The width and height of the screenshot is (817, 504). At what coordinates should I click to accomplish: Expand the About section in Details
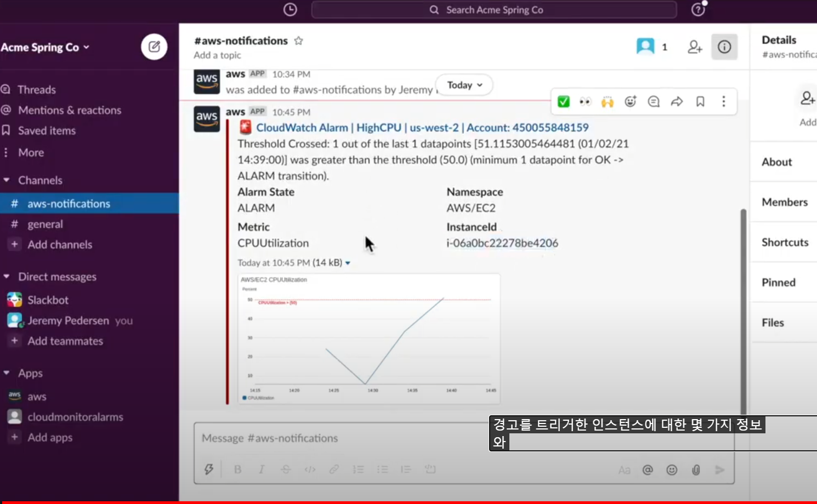click(x=784, y=162)
